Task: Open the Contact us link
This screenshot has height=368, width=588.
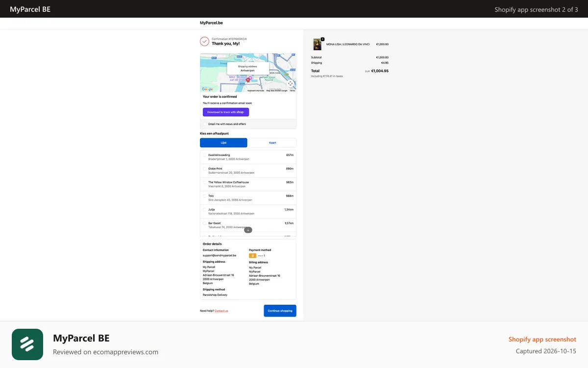Action: pos(221,311)
